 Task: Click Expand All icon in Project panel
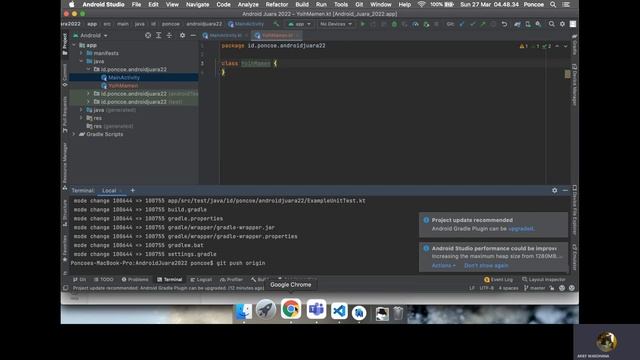[x=158, y=36]
